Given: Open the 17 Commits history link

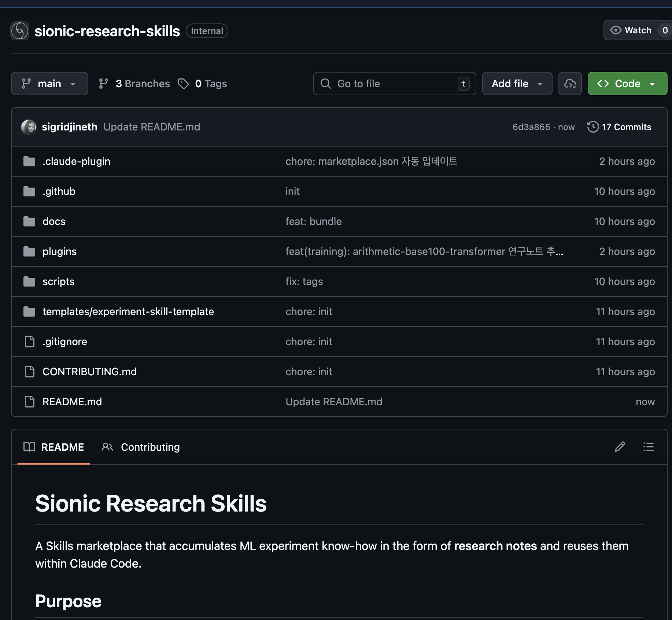Looking at the screenshot, I should click(626, 127).
